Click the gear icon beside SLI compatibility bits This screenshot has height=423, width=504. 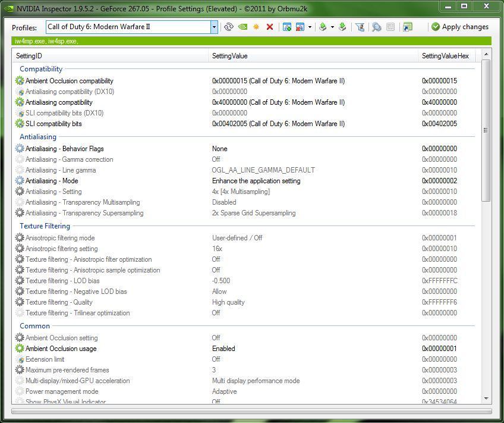[x=20, y=124]
